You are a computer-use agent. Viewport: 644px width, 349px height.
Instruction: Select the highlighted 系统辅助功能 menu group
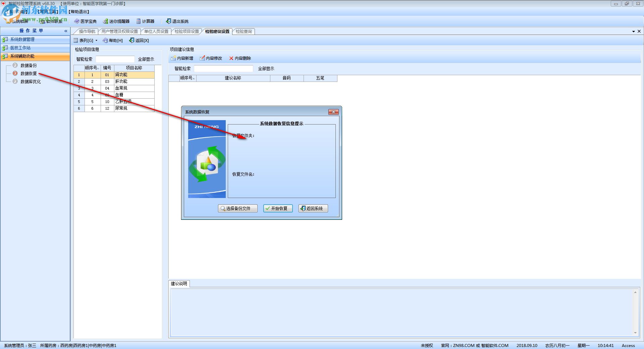coord(35,56)
